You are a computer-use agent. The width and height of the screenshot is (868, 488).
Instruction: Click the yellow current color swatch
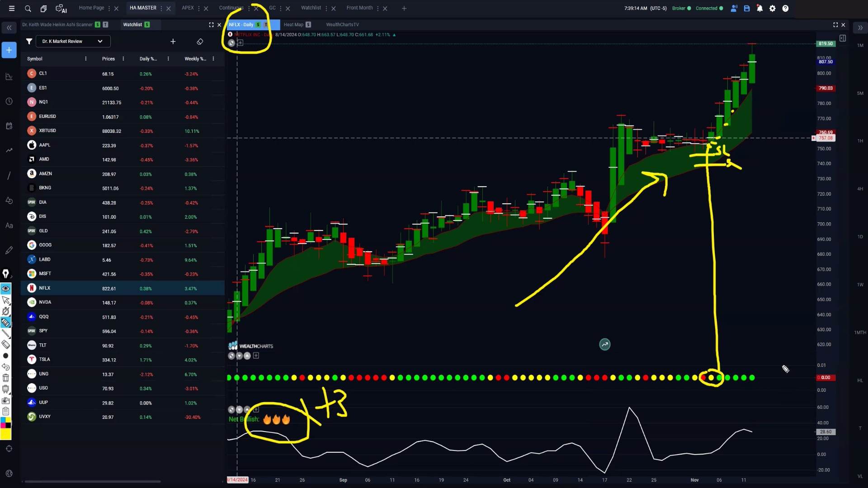(x=5, y=434)
